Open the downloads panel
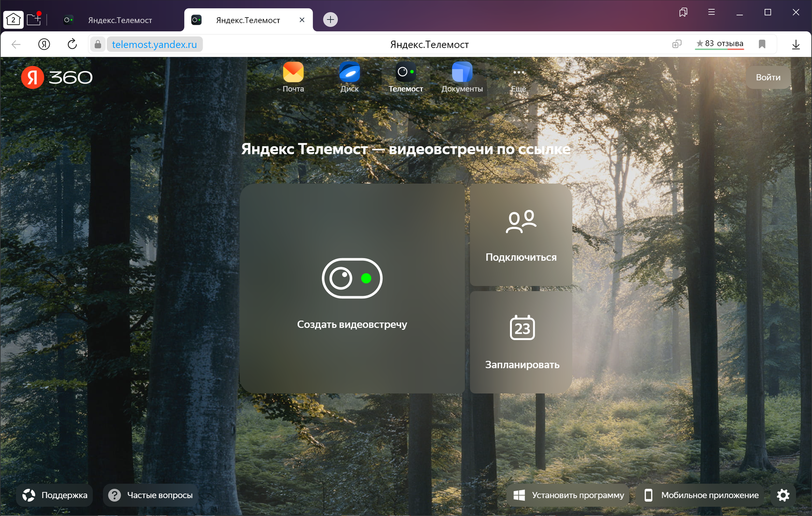The height and width of the screenshot is (516, 812). (796, 44)
